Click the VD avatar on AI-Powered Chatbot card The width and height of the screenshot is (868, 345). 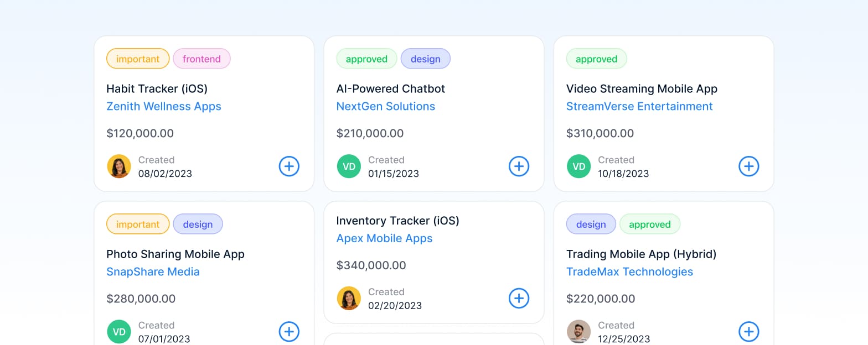(x=349, y=166)
